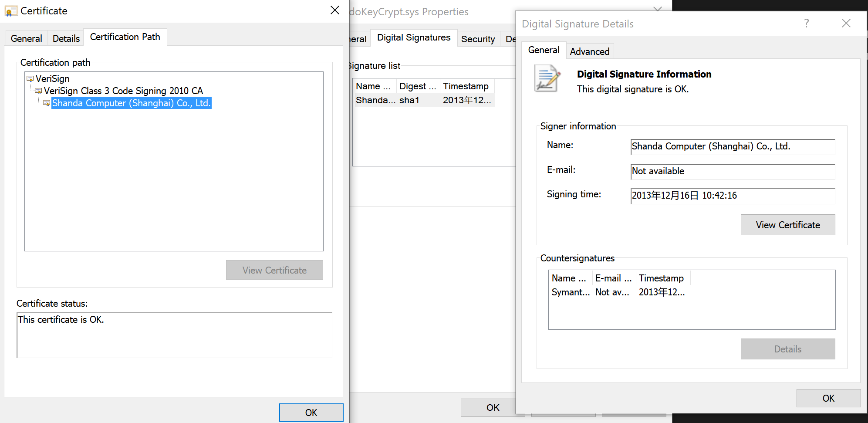Click the Details button under Countersignatures
Screen dimensions: 868x423
tap(788, 349)
